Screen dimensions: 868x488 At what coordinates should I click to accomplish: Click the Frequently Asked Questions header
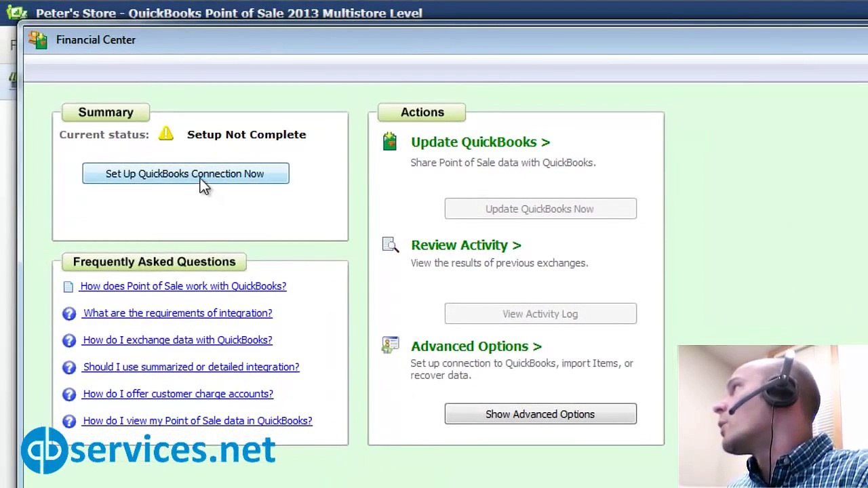(x=155, y=262)
